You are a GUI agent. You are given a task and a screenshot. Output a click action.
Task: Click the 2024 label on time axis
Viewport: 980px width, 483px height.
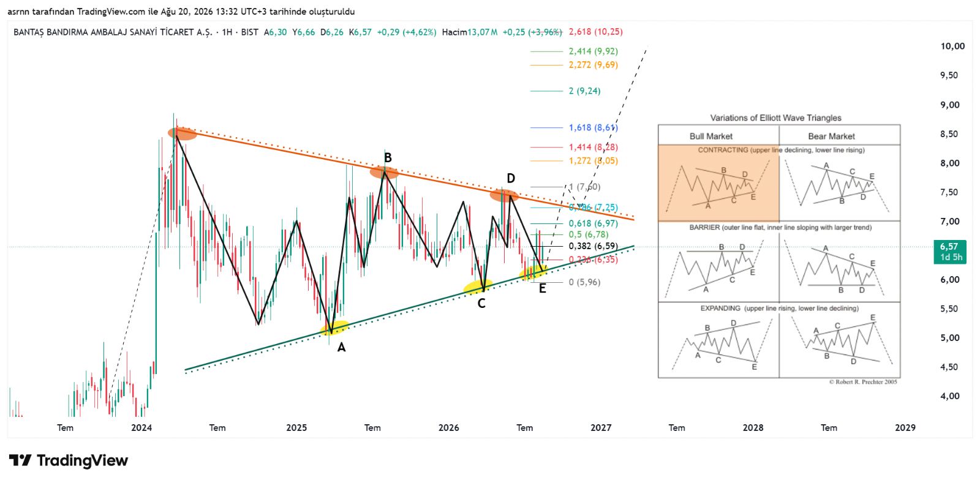click(x=141, y=428)
